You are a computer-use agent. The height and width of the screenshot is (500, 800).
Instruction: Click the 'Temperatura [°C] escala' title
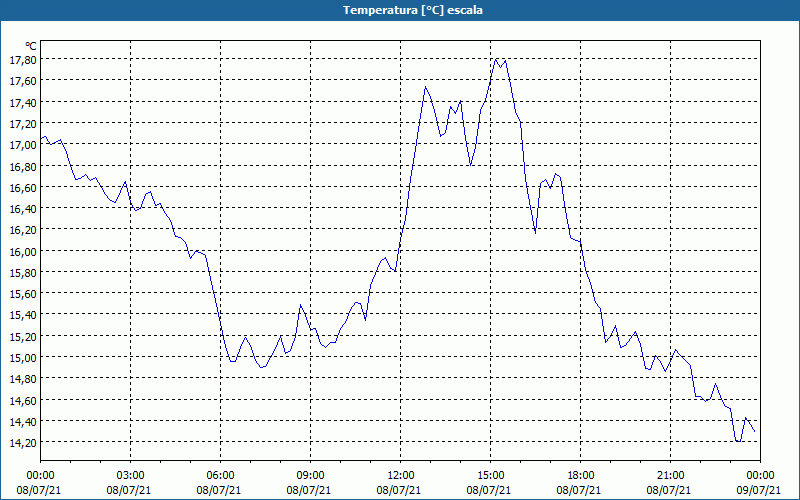pos(413,10)
